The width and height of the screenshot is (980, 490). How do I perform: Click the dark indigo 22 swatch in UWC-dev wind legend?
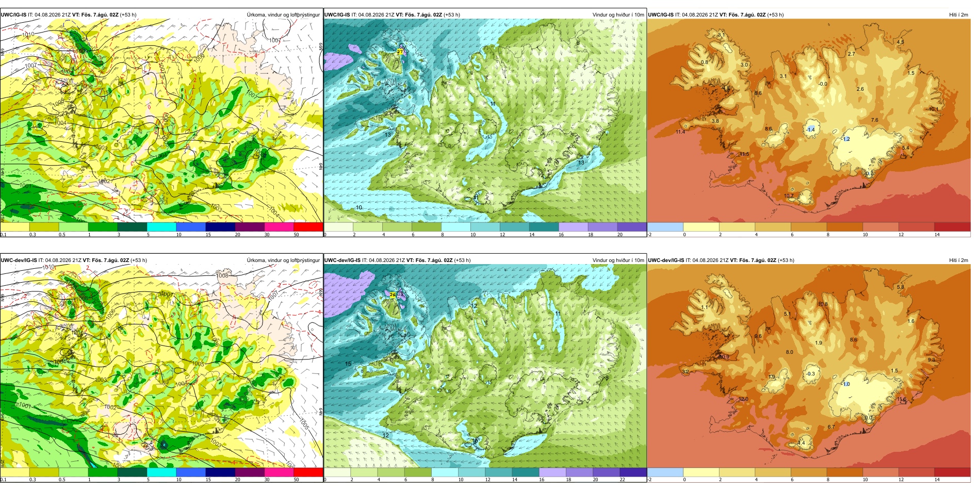(x=633, y=472)
